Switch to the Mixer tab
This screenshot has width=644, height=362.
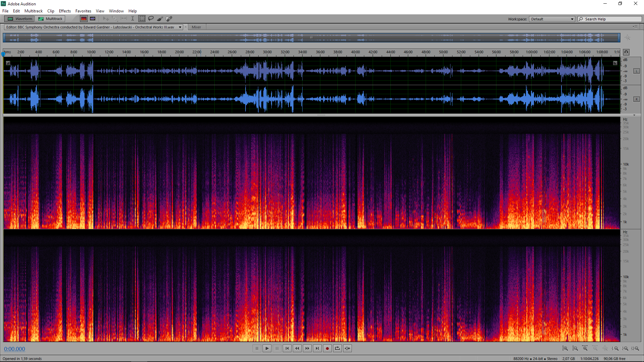click(196, 27)
